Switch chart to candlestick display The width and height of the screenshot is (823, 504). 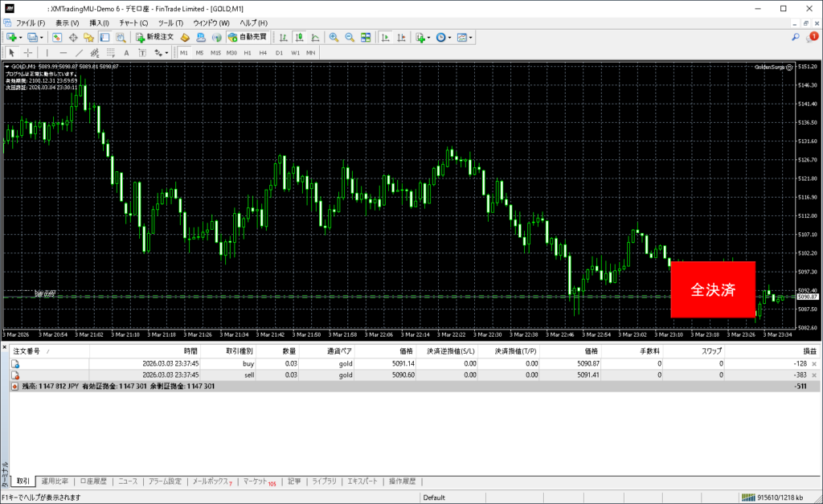click(299, 37)
